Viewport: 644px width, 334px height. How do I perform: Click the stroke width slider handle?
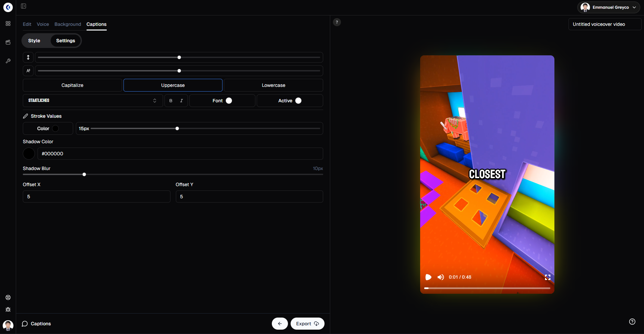pyautogui.click(x=177, y=128)
